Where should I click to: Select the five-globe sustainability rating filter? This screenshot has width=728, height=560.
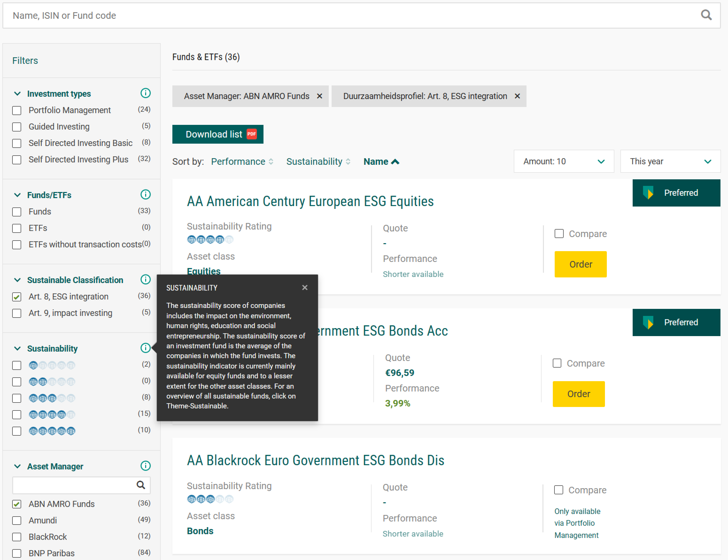coord(17,431)
